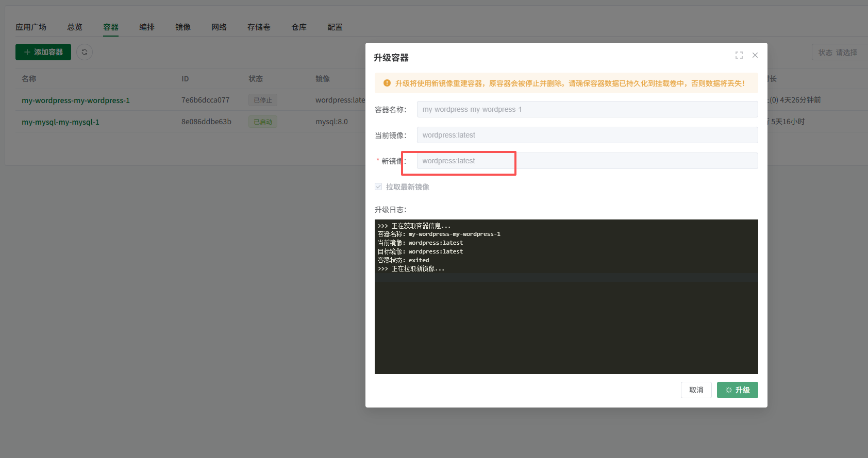Click the 5天16小时 uptime cell
The height and width of the screenshot is (458, 868).
pos(788,122)
